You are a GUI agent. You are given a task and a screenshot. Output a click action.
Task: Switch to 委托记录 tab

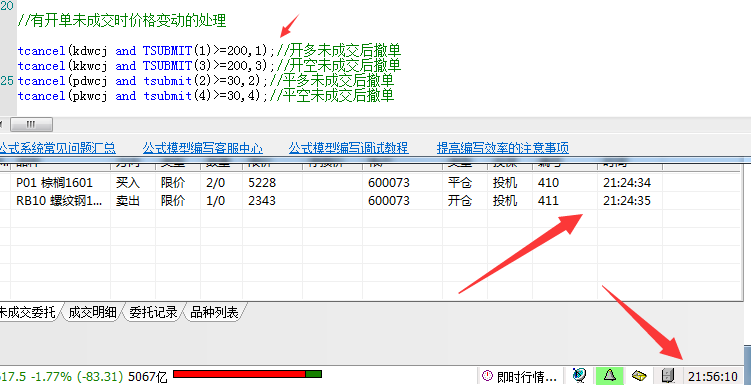click(153, 313)
